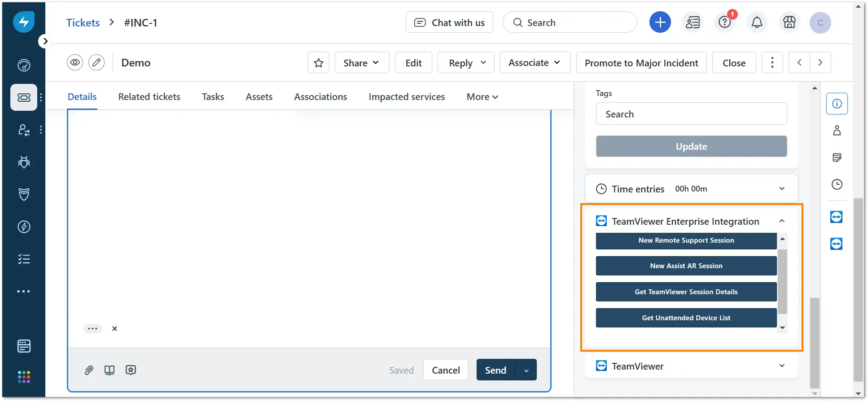Image resolution: width=868 pixels, height=401 pixels.
Task: Click Get Unattended Device List
Action: pyautogui.click(x=686, y=318)
